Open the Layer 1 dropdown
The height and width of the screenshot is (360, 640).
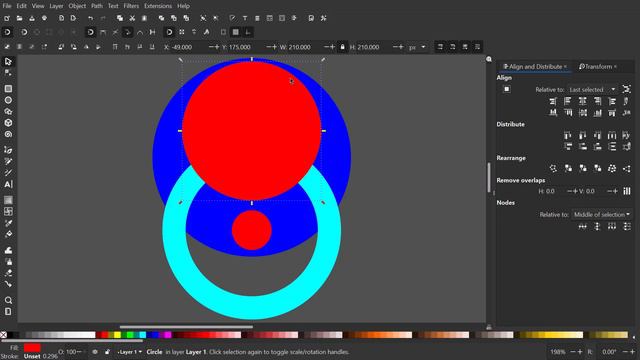click(x=129, y=352)
